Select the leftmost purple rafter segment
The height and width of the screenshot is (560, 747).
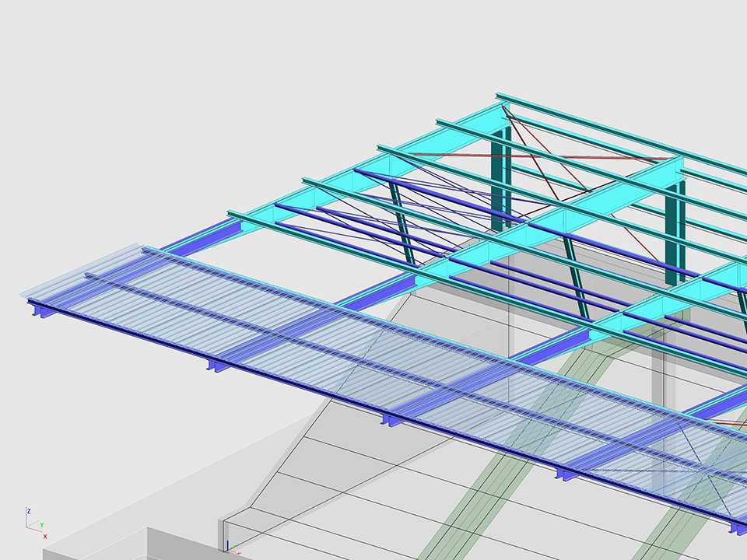pyautogui.click(x=206, y=233)
